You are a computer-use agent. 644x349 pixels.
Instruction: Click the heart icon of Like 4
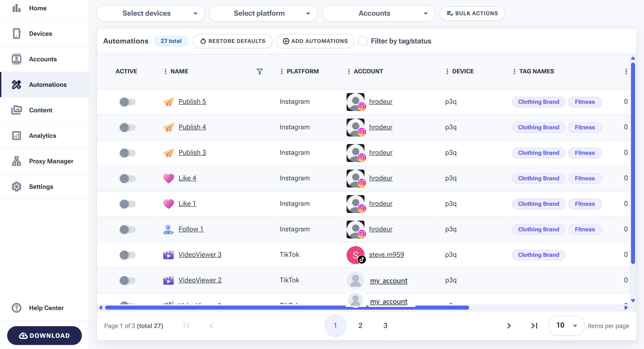click(x=169, y=178)
